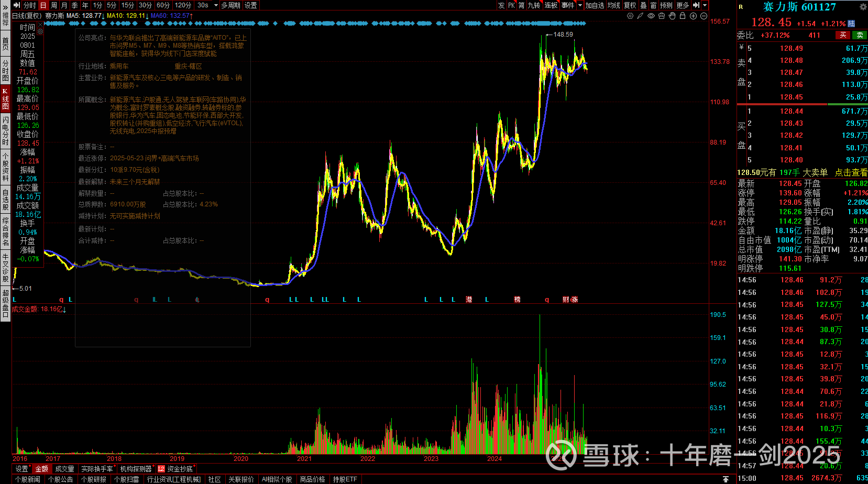Switch indicator to 实际换手率

[97, 469]
